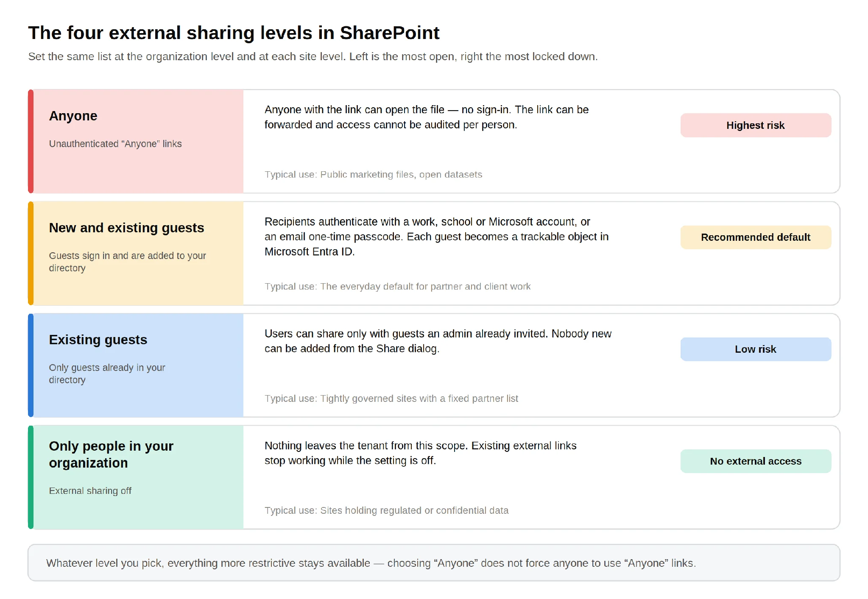Click the paragraph starting "Recipients authenticate with a work"
This screenshot has height=599, width=868.
click(x=436, y=237)
